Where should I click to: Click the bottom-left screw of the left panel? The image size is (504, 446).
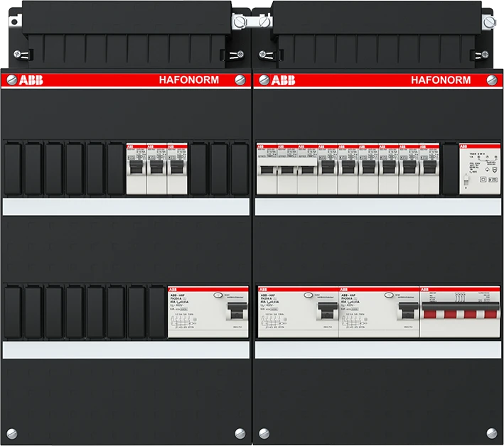click(x=12, y=432)
